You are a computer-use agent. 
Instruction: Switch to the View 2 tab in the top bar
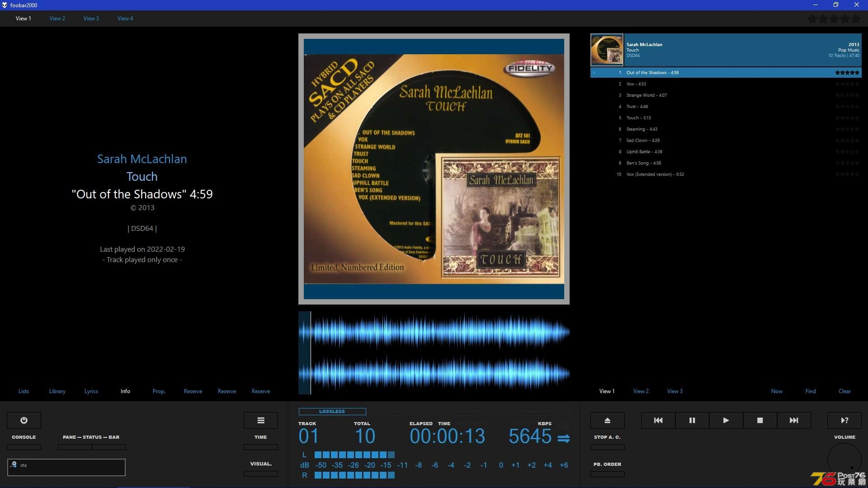pyautogui.click(x=57, y=19)
